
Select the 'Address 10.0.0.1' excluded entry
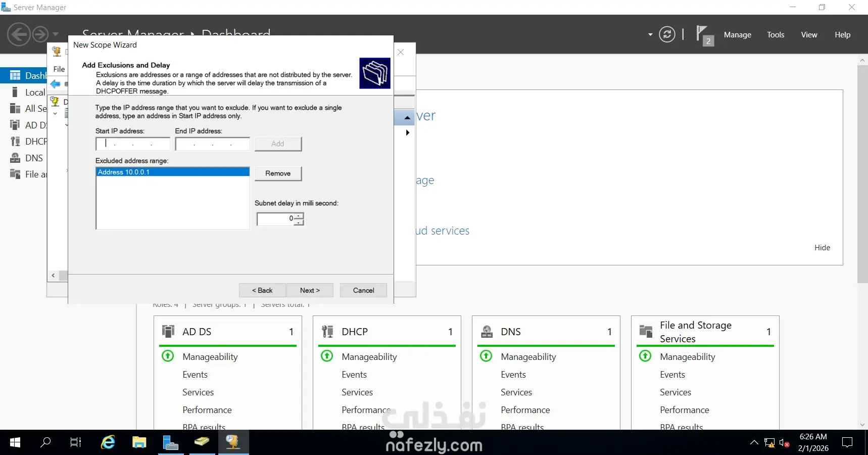tap(173, 172)
